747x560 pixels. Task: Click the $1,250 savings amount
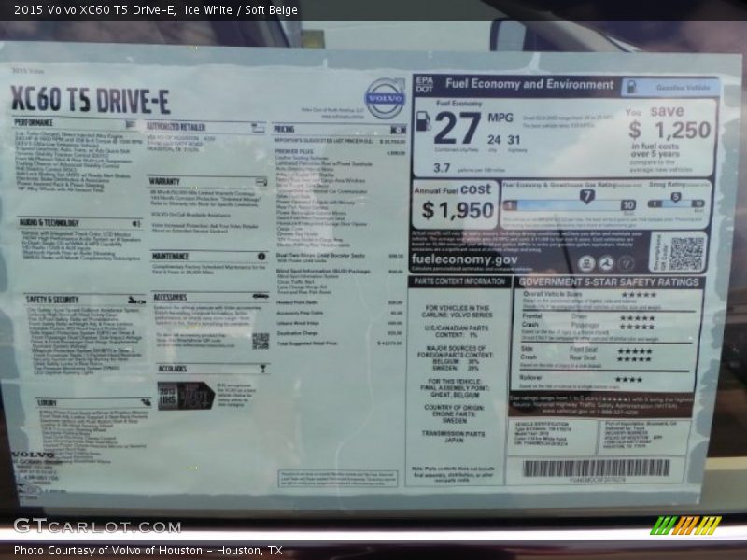669,130
